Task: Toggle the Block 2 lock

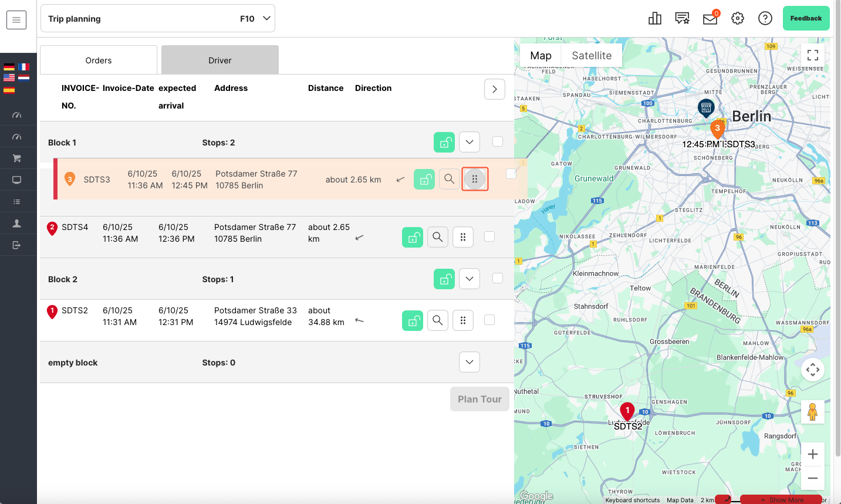Action: [x=444, y=279]
